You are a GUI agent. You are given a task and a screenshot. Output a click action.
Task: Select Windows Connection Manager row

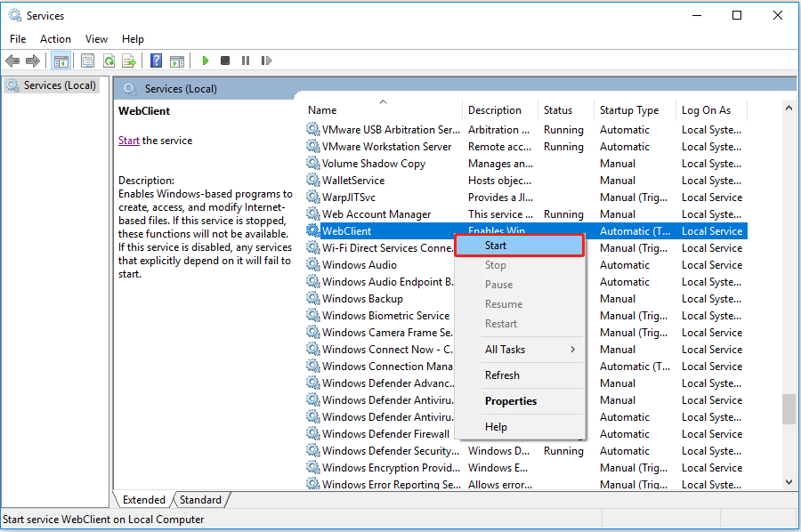(380, 366)
